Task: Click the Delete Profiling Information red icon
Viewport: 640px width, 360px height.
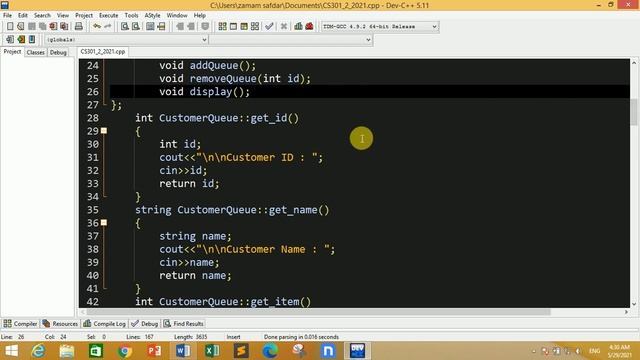Action: tap(309, 27)
